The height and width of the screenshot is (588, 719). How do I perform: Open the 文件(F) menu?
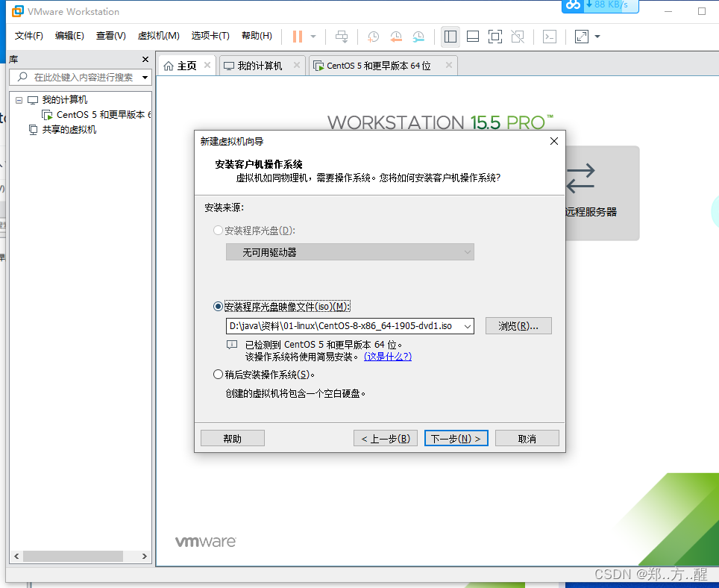tap(29, 36)
